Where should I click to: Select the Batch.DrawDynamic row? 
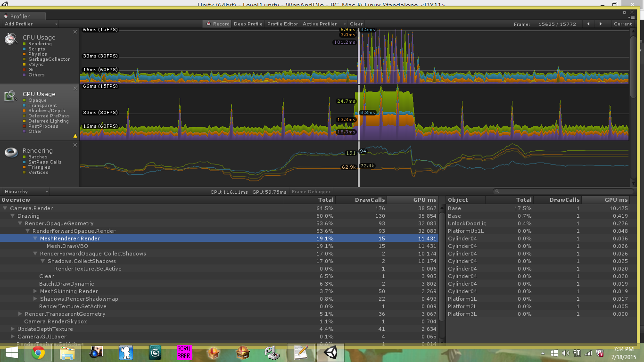pyautogui.click(x=219, y=284)
